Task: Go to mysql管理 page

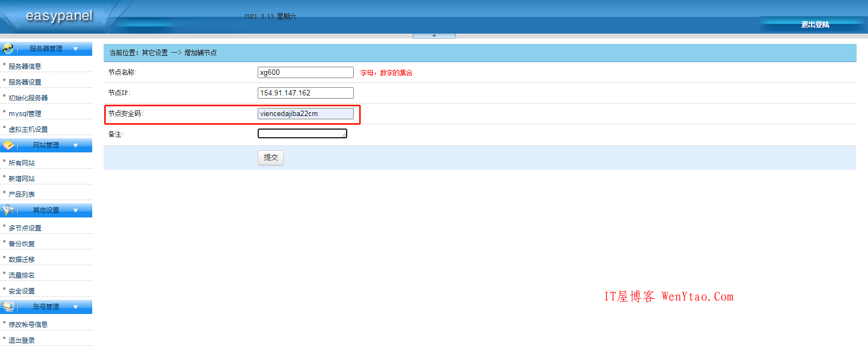Action: click(x=25, y=113)
